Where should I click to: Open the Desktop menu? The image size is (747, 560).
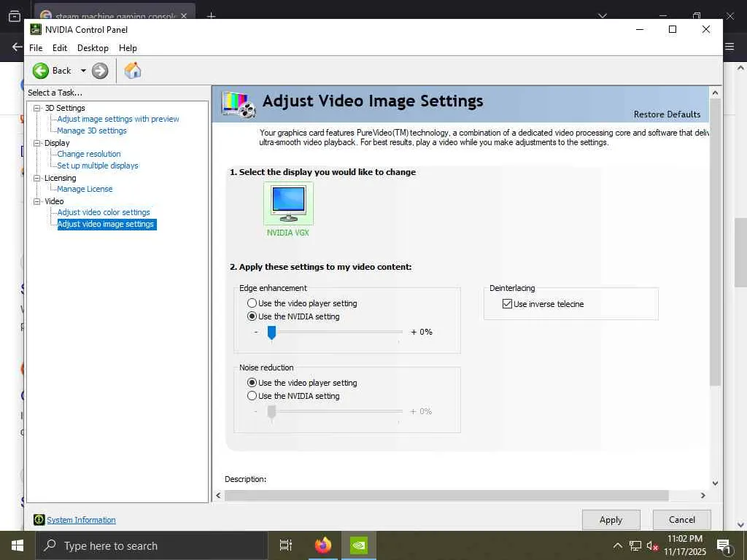(93, 48)
